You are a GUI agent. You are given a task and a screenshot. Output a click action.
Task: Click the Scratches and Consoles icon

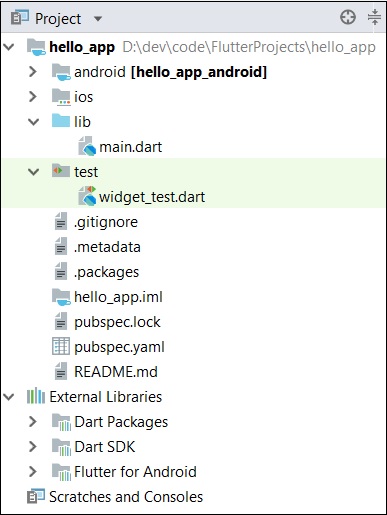(36, 496)
